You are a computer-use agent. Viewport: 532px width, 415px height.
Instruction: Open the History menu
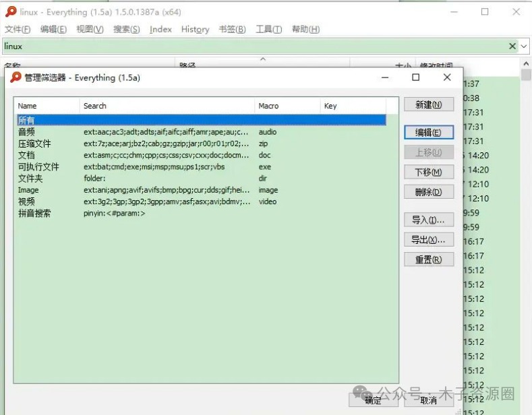click(x=195, y=29)
